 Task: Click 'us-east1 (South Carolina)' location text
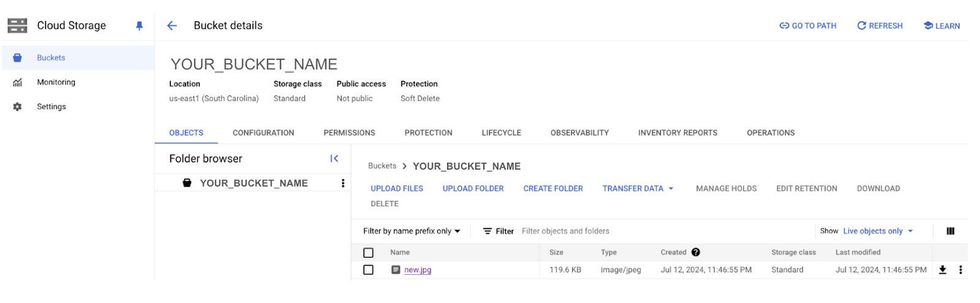point(214,99)
